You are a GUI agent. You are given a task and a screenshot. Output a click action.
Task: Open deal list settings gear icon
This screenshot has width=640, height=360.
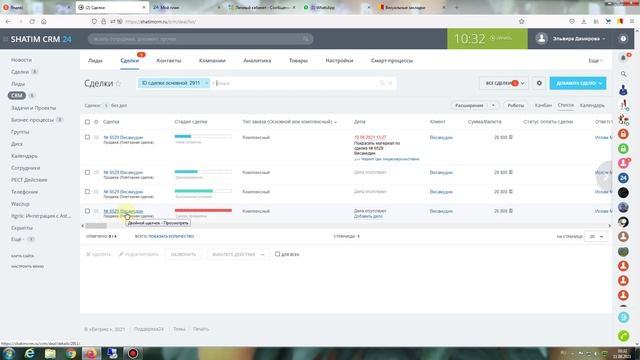tap(539, 83)
